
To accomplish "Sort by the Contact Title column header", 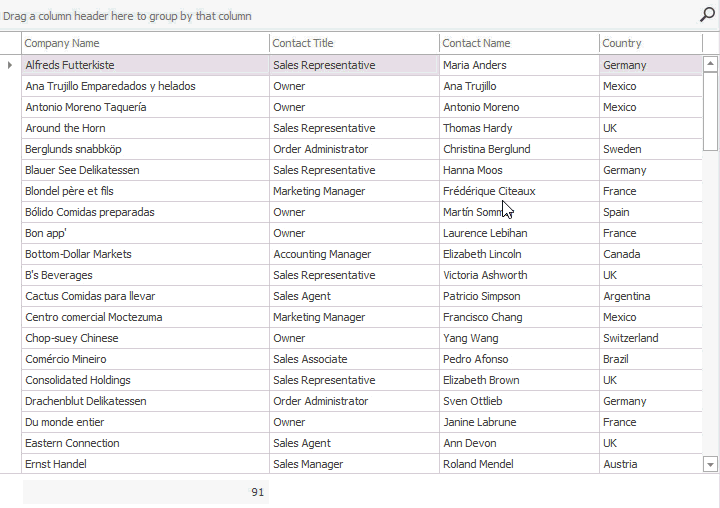I will pos(354,43).
